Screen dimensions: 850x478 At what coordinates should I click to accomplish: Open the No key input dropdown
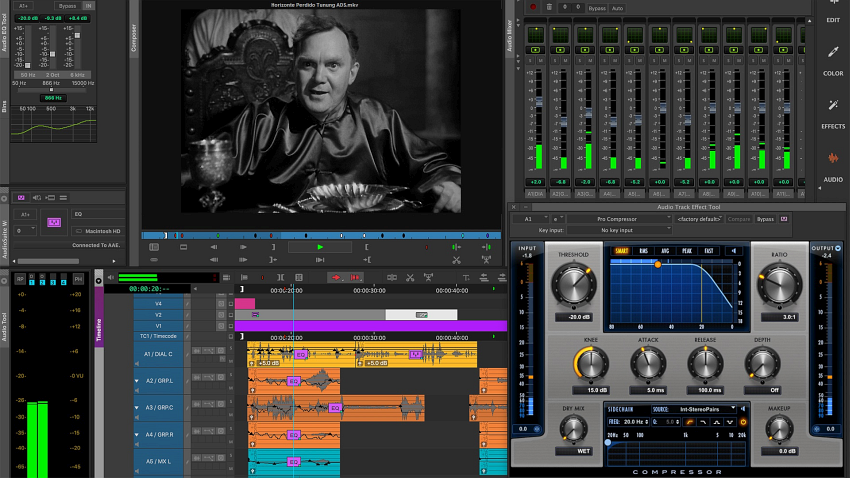click(619, 230)
